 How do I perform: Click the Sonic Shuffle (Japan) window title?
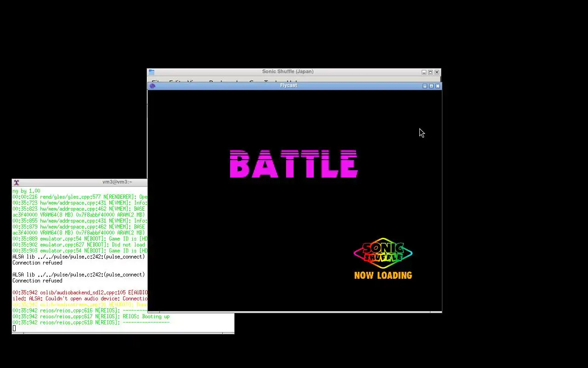tap(288, 72)
